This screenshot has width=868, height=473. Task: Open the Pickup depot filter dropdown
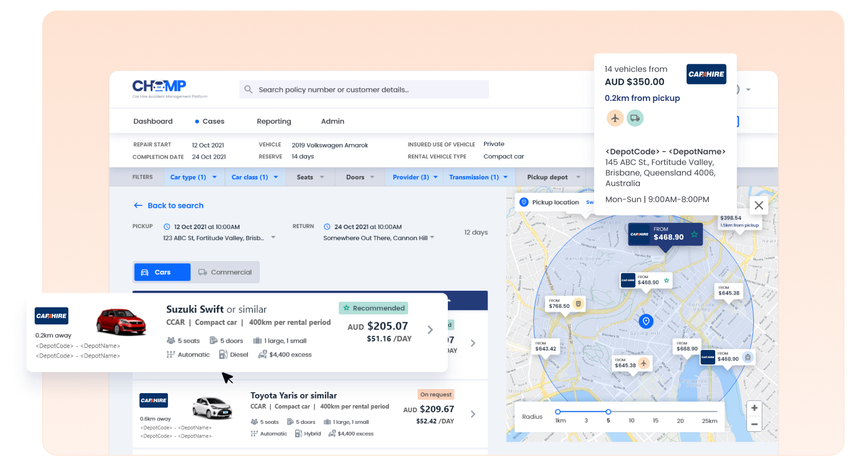[553, 177]
